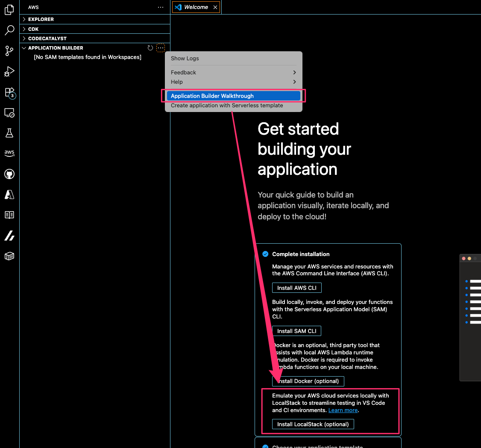Open the GitHub icon in activity bar
The image size is (481, 448).
pos(9,174)
